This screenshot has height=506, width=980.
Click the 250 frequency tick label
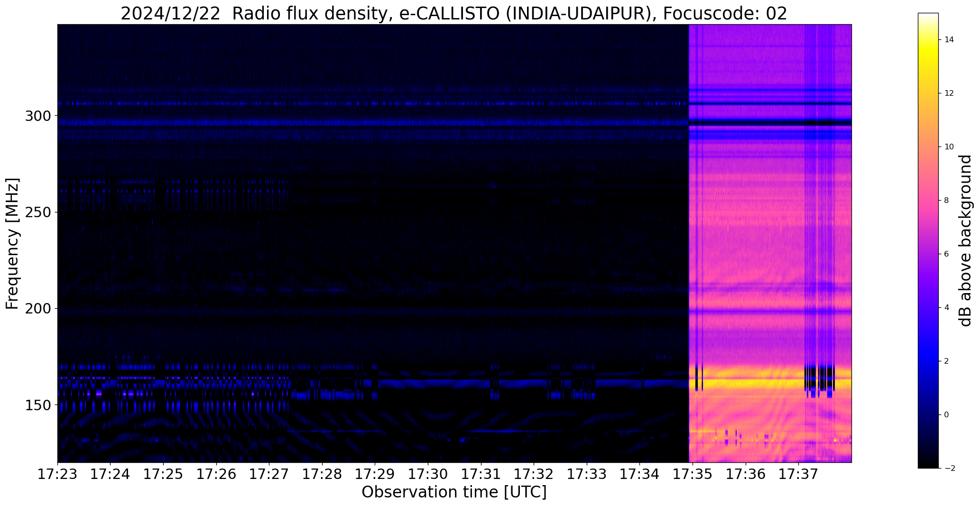[x=37, y=212]
